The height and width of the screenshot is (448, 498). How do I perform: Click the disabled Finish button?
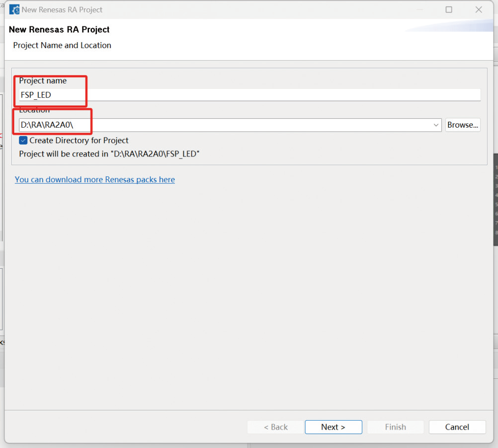396,427
